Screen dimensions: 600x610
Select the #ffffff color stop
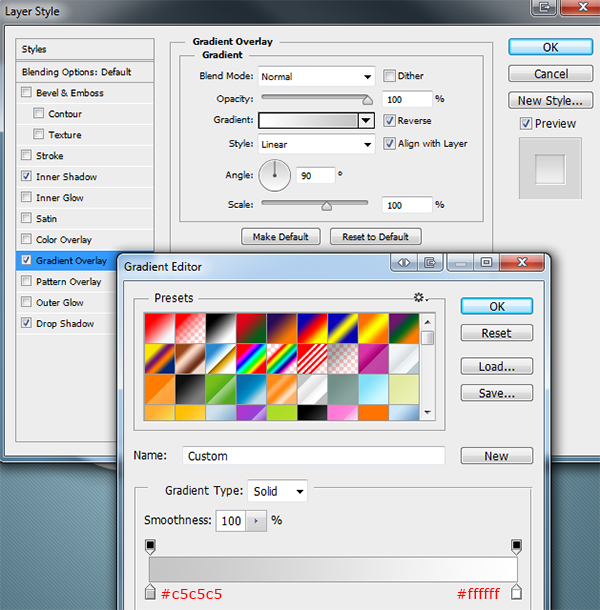[516, 591]
